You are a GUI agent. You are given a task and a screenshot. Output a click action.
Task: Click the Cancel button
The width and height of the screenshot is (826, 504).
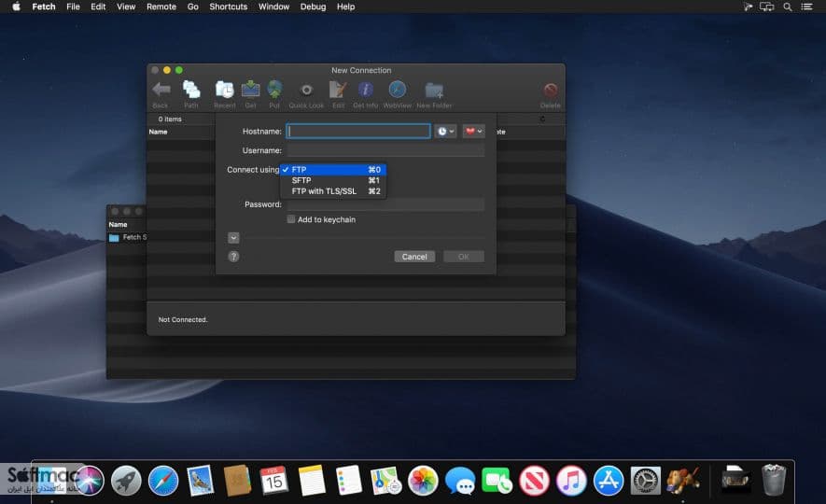click(x=414, y=257)
